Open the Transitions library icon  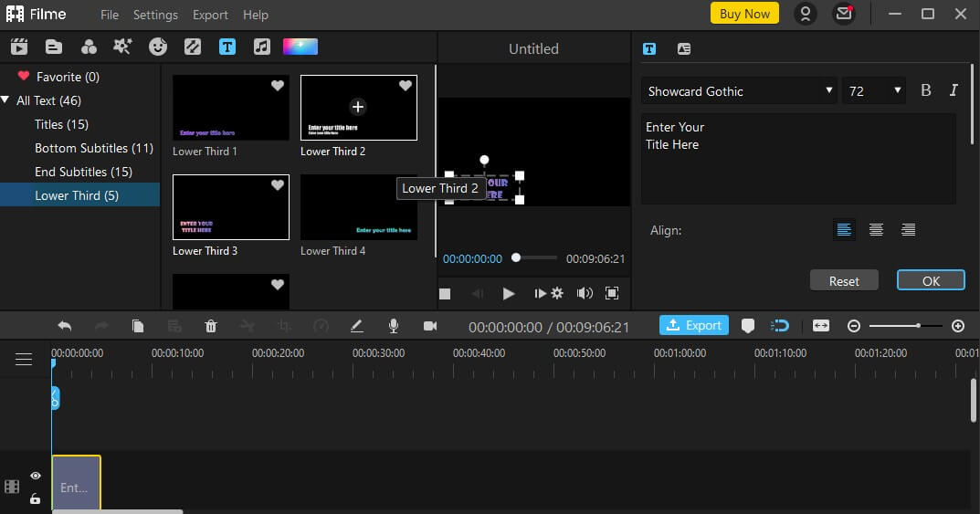click(193, 47)
